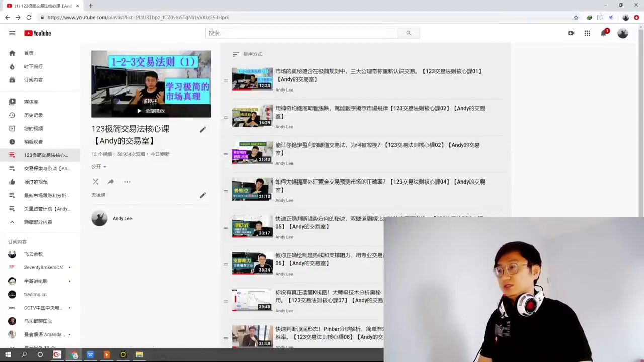Open 媒体库 library in the sidebar
Image resolution: width=644 pixels, height=362 pixels.
(40, 102)
